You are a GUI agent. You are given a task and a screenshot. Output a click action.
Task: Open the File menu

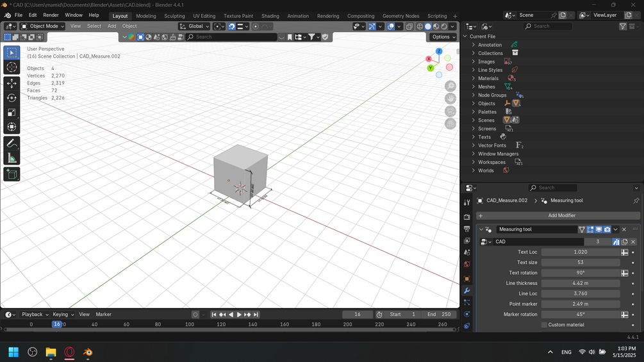click(x=19, y=15)
